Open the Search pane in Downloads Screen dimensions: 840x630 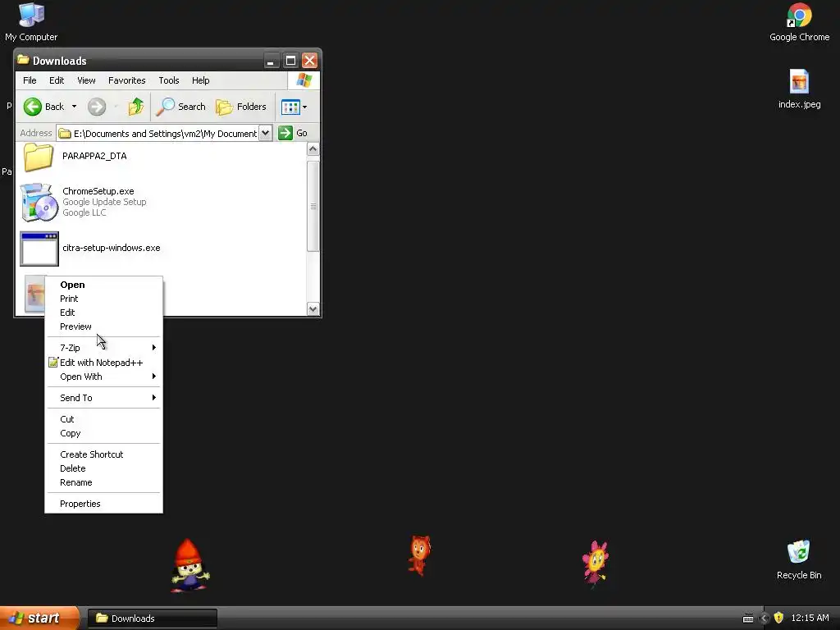click(180, 107)
